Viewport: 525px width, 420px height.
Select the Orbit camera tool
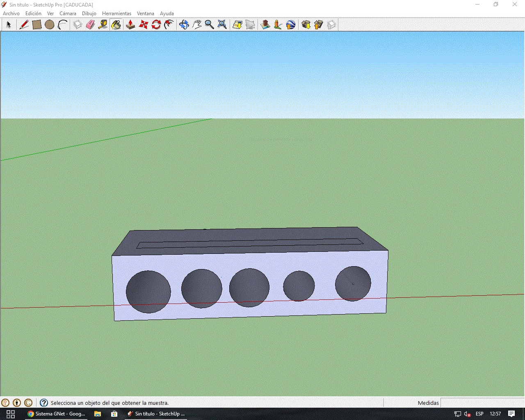184,25
